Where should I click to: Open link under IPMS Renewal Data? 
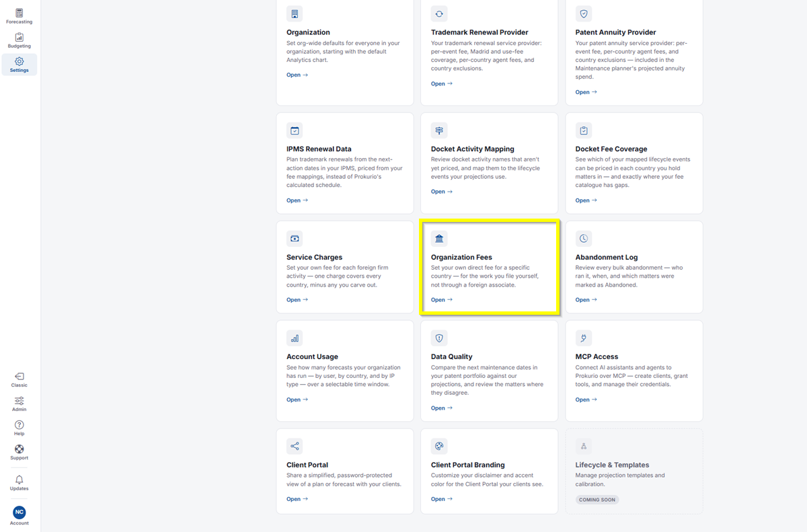(x=297, y=200)
